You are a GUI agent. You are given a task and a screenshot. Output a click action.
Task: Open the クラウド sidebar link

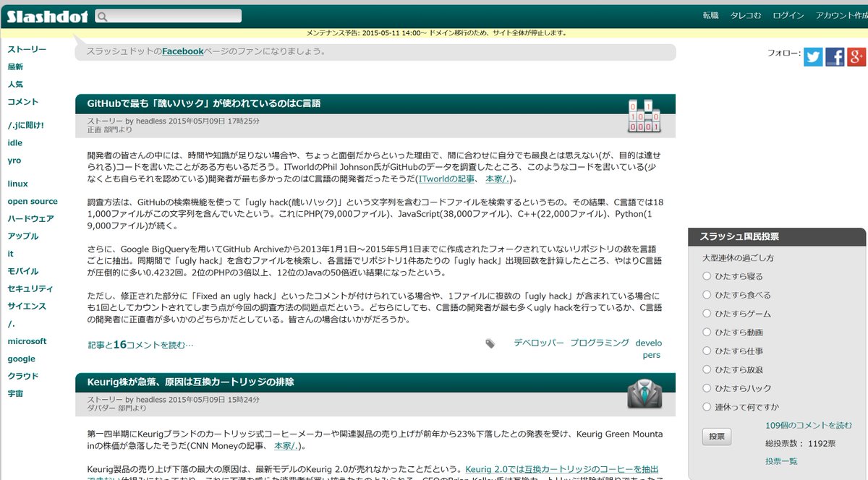23,376
